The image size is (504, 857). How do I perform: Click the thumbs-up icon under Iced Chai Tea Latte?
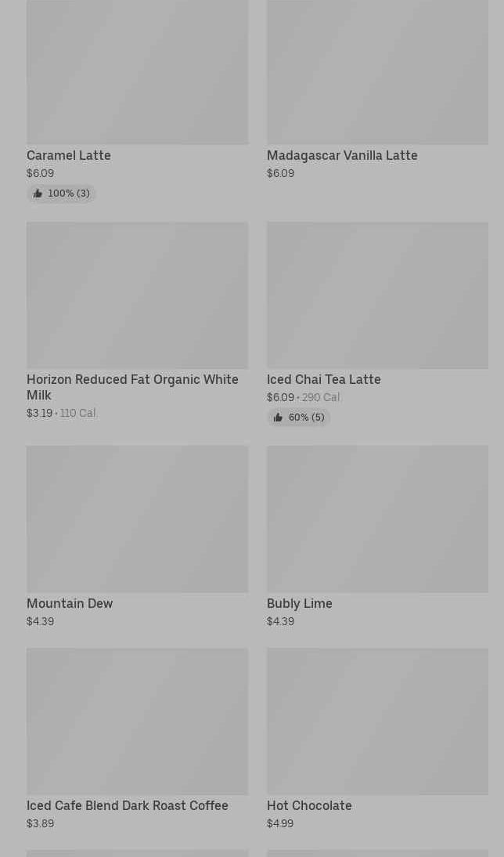(x=278, y=418)
